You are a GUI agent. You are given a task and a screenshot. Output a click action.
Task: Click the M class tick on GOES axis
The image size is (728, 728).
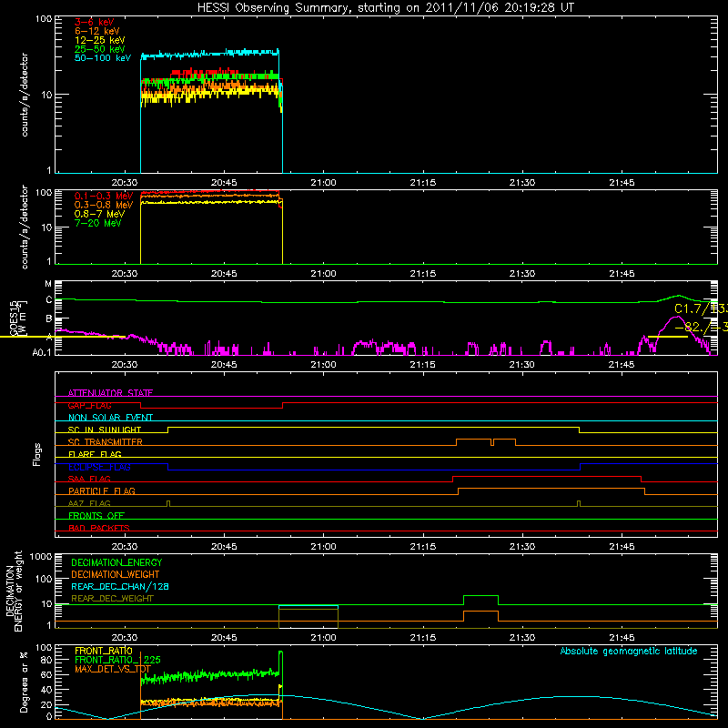pos(48,283)
